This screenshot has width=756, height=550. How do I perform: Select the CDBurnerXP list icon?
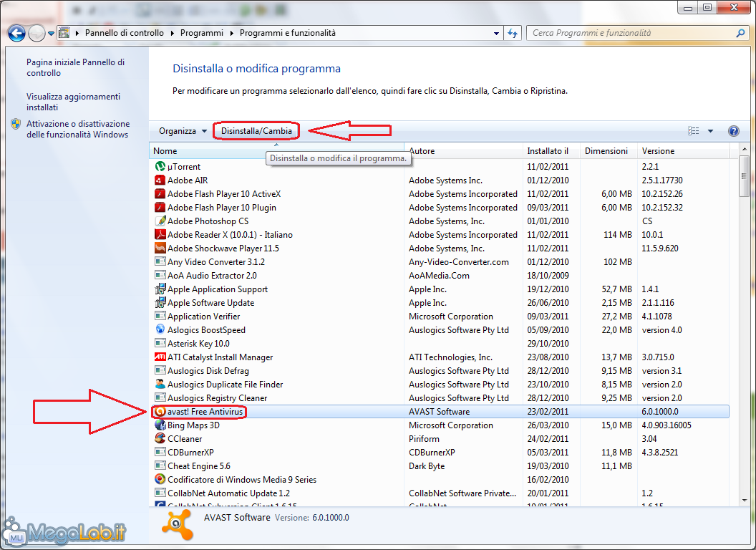160,452
